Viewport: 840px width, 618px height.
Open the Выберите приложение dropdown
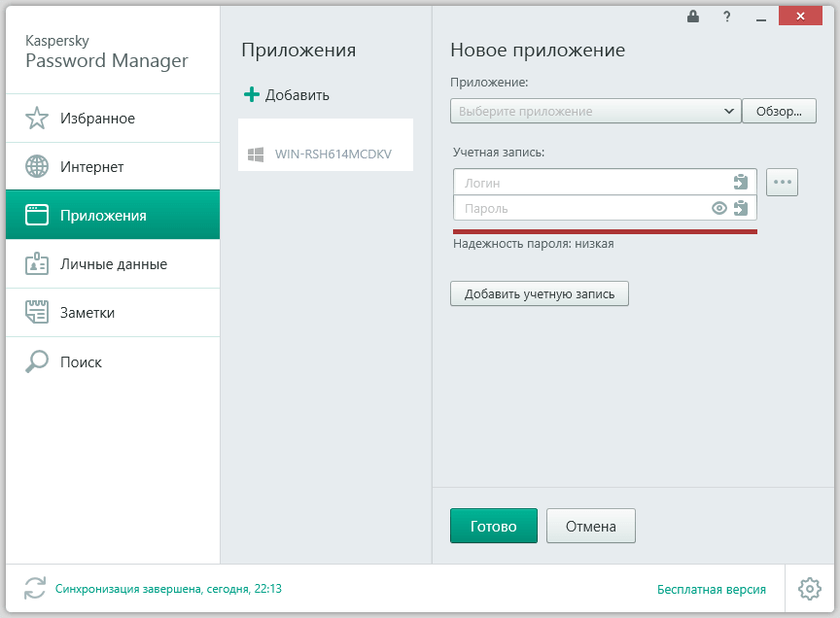tap(594, 111)
